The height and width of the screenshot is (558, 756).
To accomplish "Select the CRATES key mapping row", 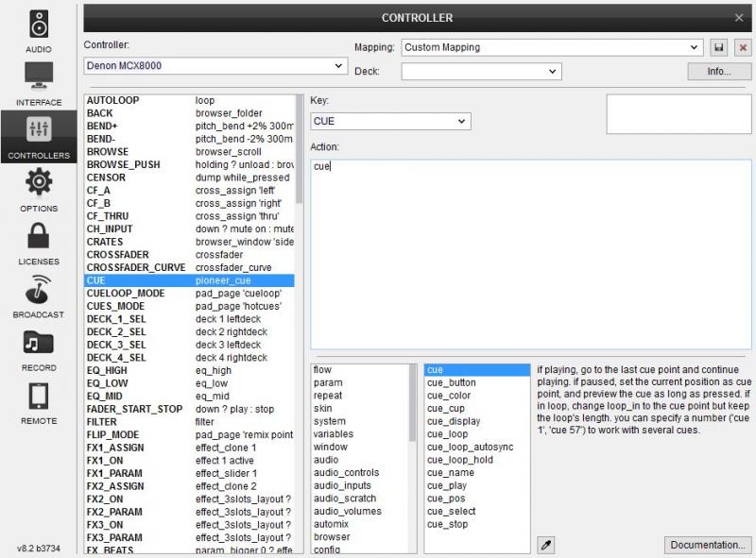I will click(x=189, y=242).
